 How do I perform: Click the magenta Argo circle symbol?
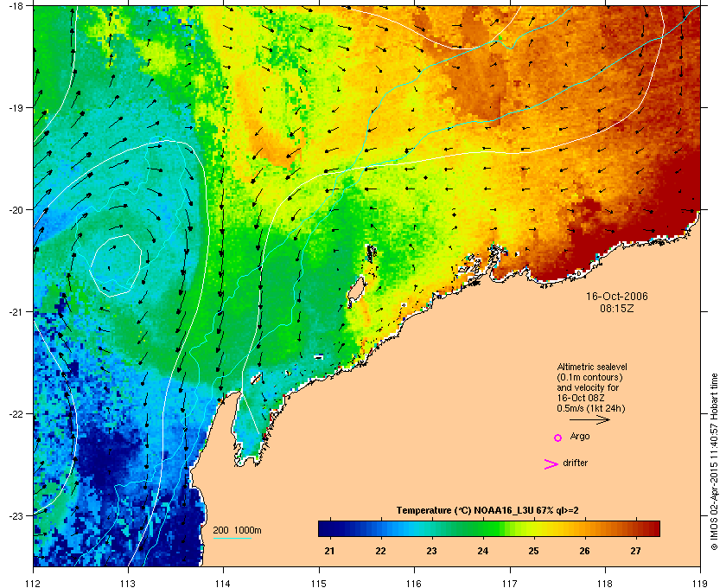click(x=558, y=438)
